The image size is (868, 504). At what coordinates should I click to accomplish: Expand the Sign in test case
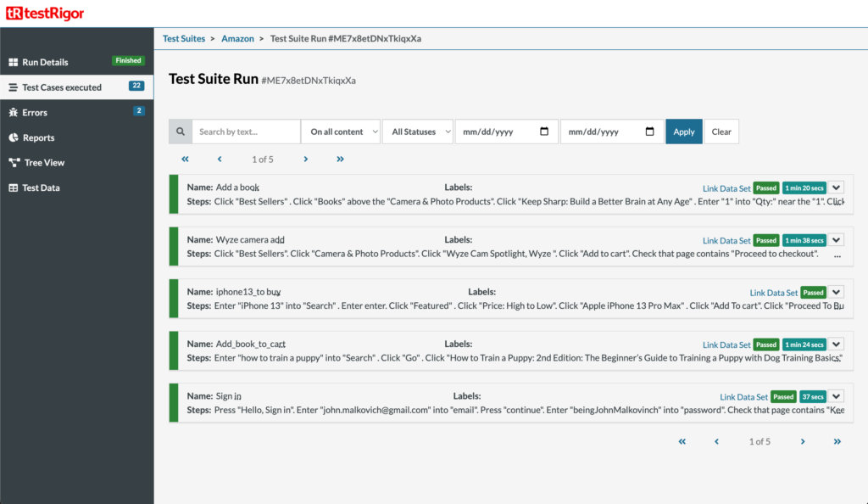coord(836,396)
